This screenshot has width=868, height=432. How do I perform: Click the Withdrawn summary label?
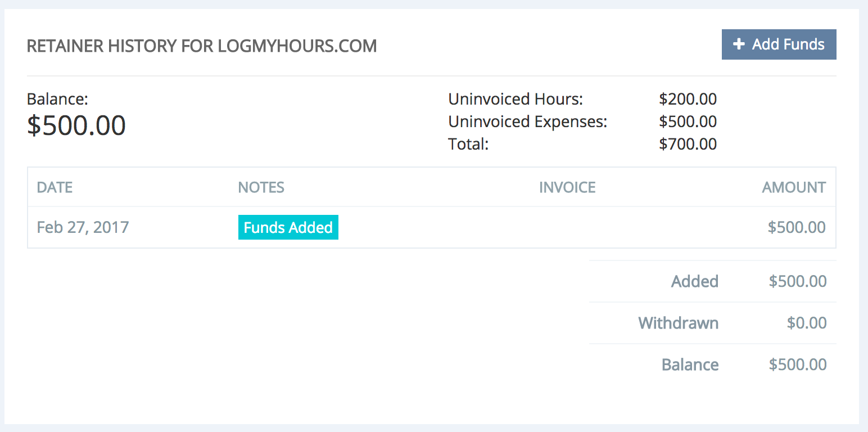(678, 323)
